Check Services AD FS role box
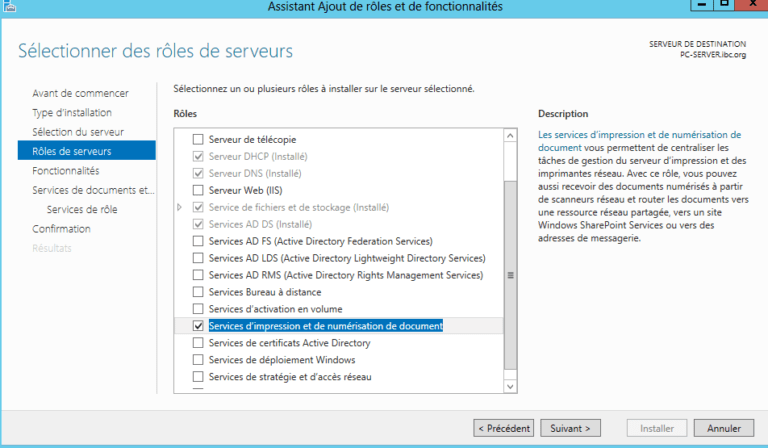 pyautogui.click(x=198, y=241)
